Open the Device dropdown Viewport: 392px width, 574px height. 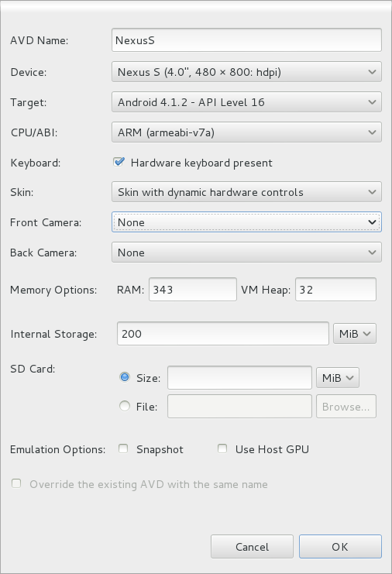coord(246,72)
